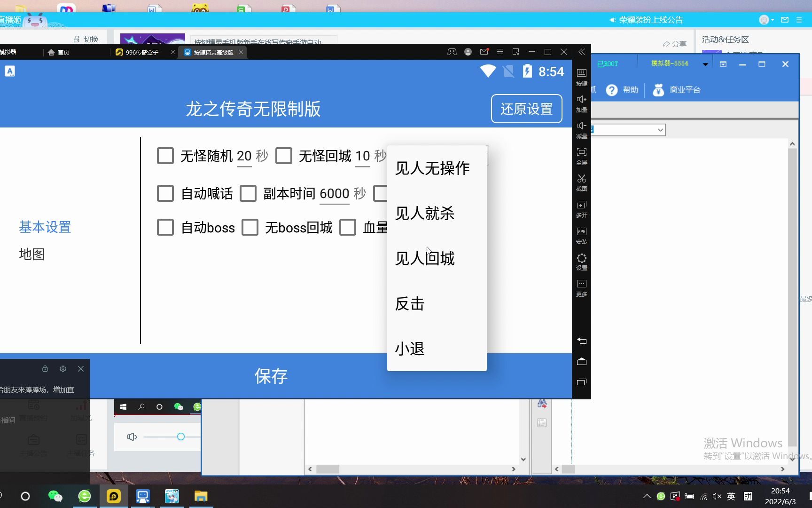This screenshot has height=508, width=812.
Task: Expand the combo box in the blue window
Action: click(660, 130)
